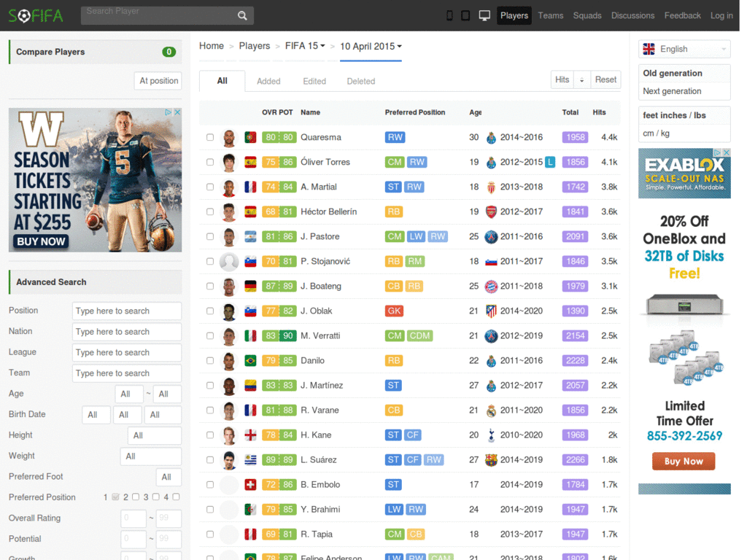This screenshot has width=747, height=560.
Task: Open the FIFA 15 version dropdown
Action: coord(305,46)
